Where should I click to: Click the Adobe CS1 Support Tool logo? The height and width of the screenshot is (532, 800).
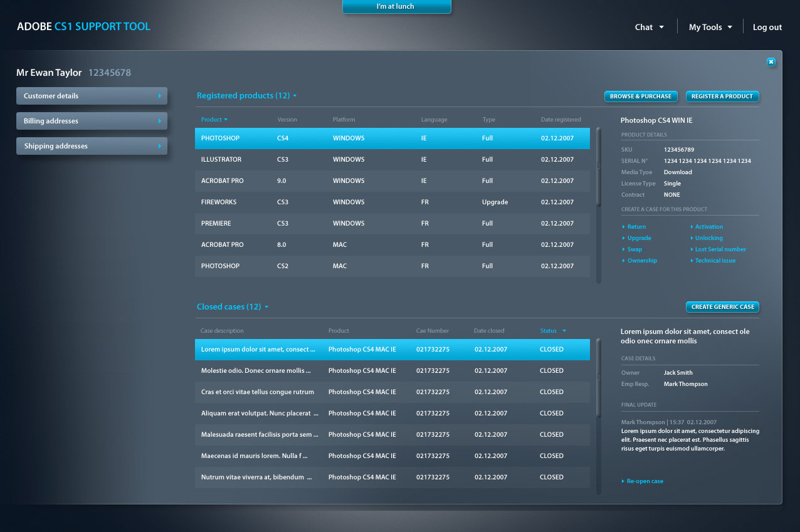click(x=84, y=26)
